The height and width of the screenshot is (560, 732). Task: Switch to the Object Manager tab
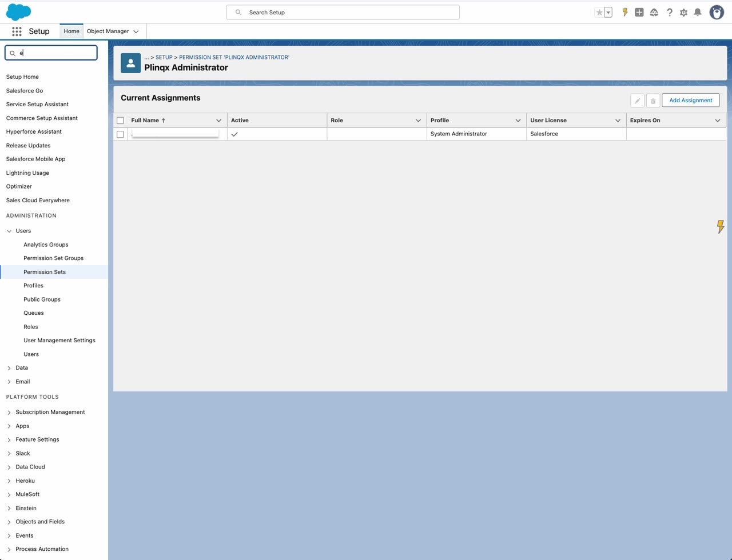tap(108, 31)
